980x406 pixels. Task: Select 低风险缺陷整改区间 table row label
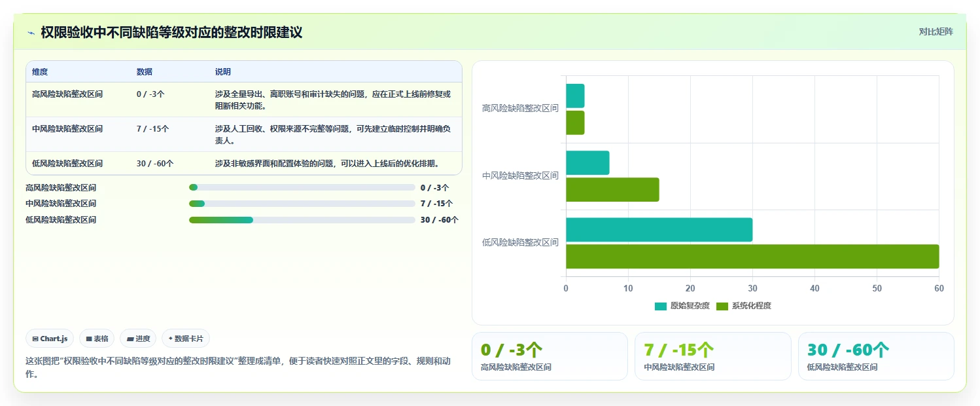click(67, 164)
